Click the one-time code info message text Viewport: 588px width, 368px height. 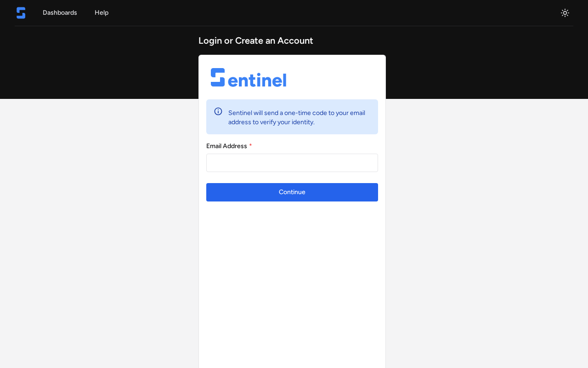click(x=296, y=117)
